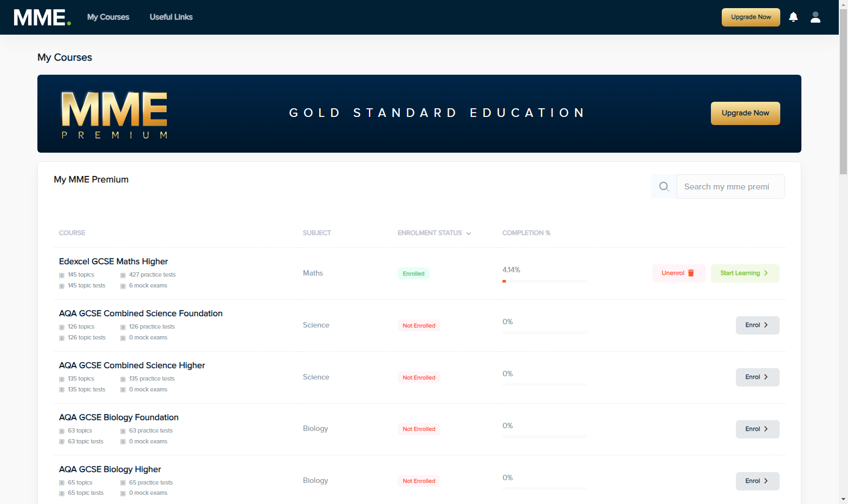Click the Completion % column header
Image resolution: width=848 pixels, height=504 pixels.
point(526,233)
